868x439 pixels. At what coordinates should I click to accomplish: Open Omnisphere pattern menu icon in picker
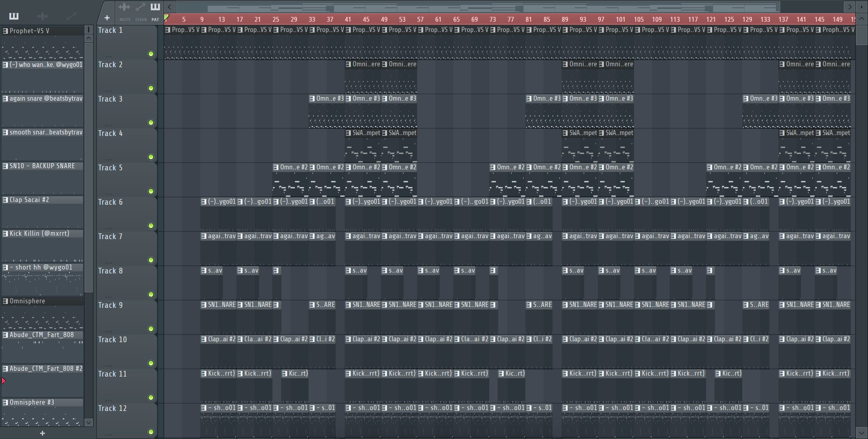coord(5,301)
